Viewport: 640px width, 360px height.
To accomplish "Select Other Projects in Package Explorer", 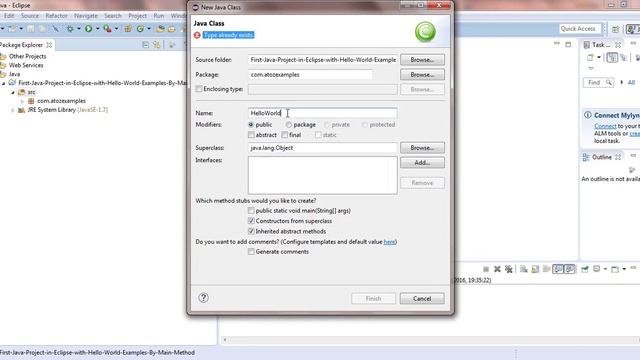I will (x=27, y=56).
